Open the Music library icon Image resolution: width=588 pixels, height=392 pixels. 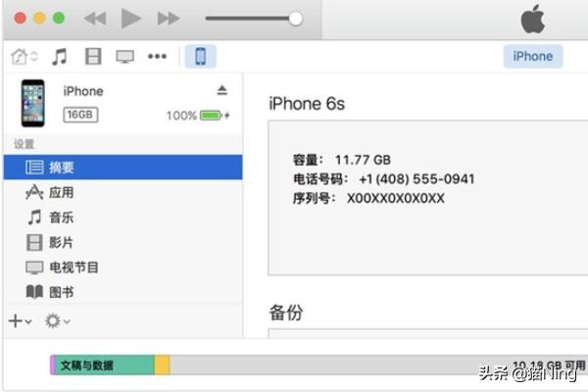click(60, 56)
